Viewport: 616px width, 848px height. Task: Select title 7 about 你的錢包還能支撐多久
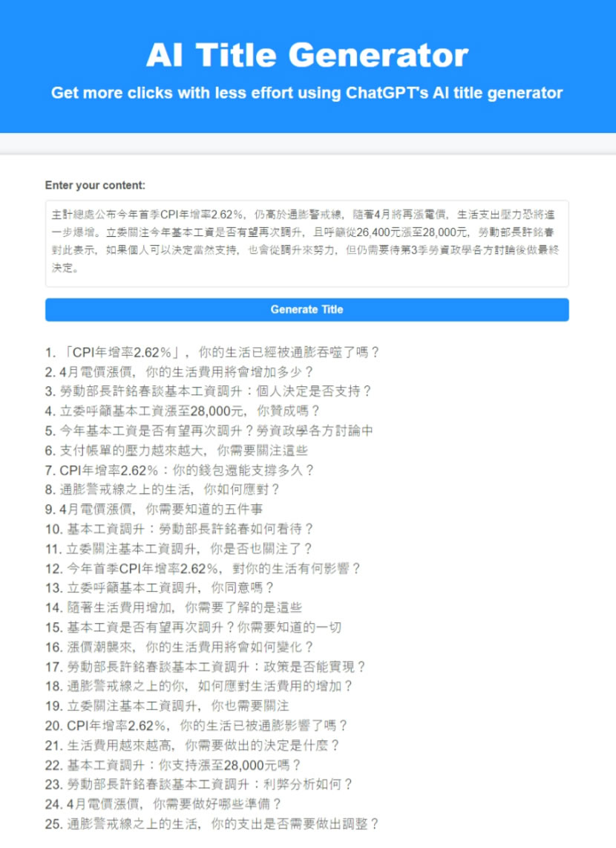click(x=179, y=470)
